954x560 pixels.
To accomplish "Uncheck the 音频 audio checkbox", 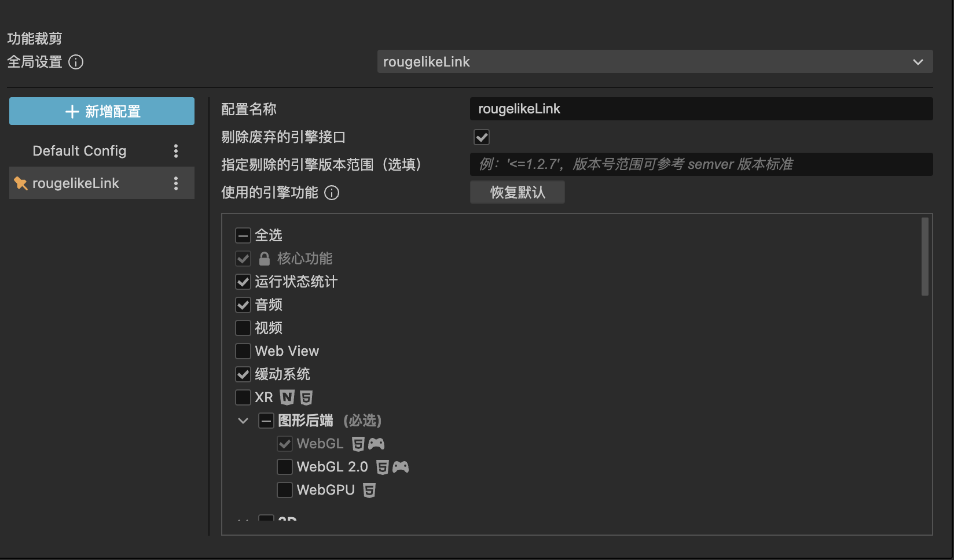I will (x=243, y=305).
